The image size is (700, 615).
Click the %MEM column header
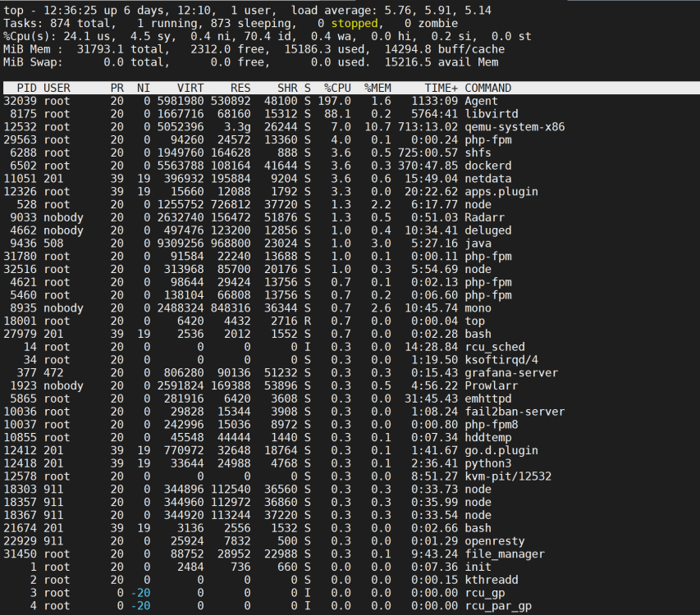tap(377, 88)
